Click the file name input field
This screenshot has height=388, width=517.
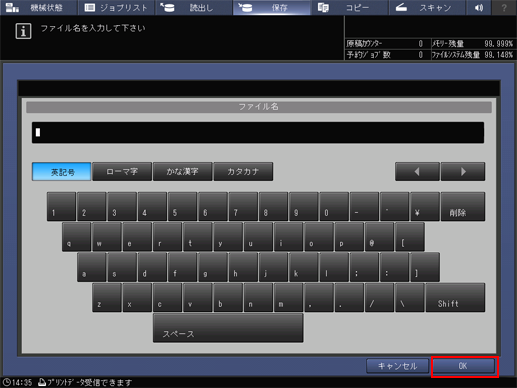[x=258, y=133]
